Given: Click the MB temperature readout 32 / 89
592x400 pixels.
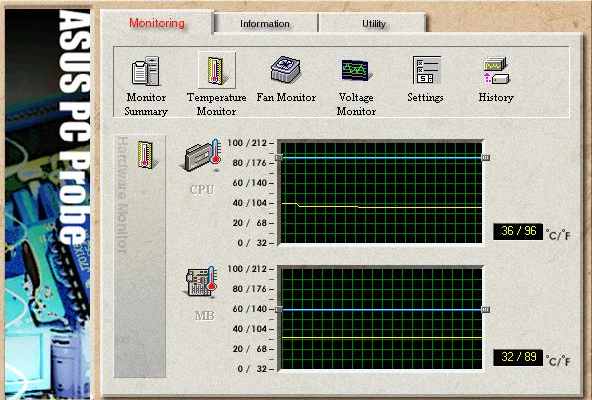Looking at the screenshot, I should point(518,357).
